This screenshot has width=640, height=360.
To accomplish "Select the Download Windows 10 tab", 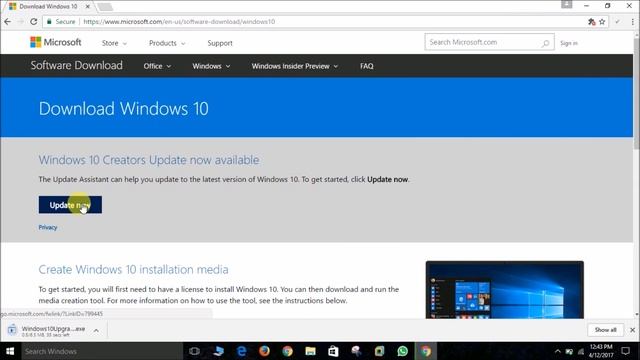I will click(x=48, y=7).
